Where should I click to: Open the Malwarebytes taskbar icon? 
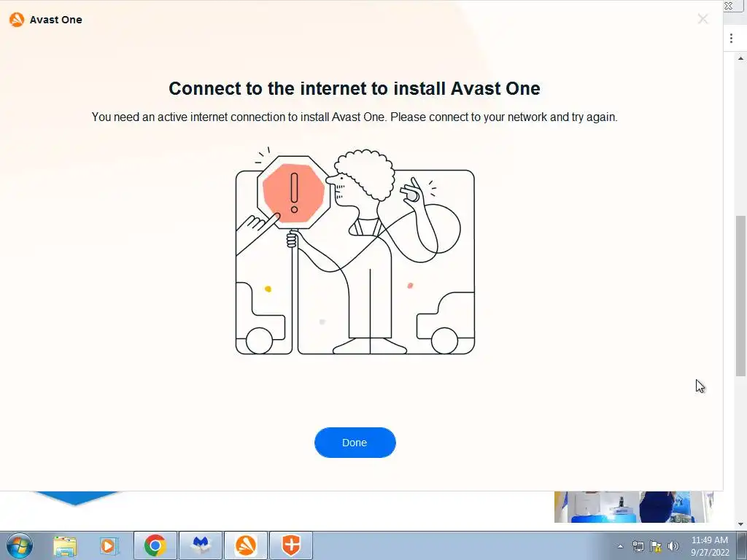pyautogui.click(x=201, y=545)
